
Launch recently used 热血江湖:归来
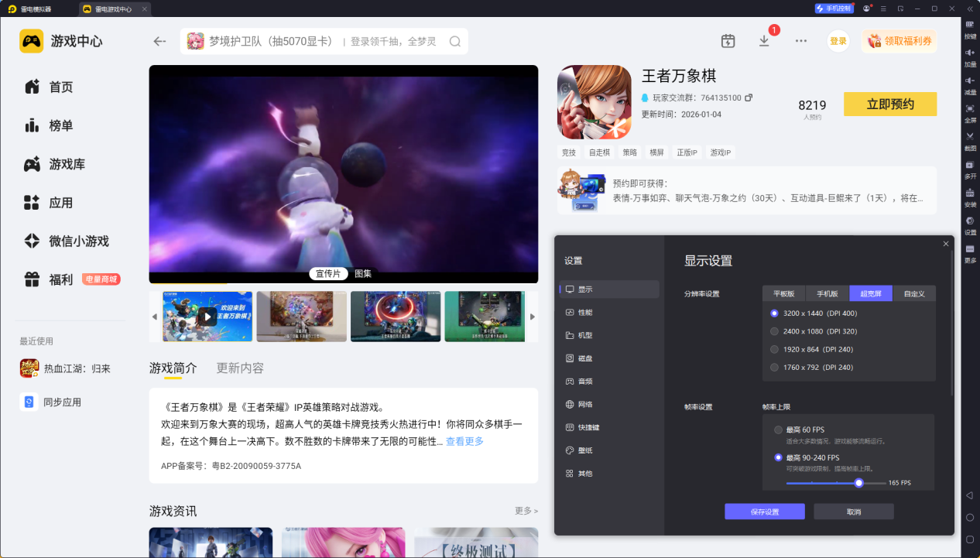click(65, 368)
